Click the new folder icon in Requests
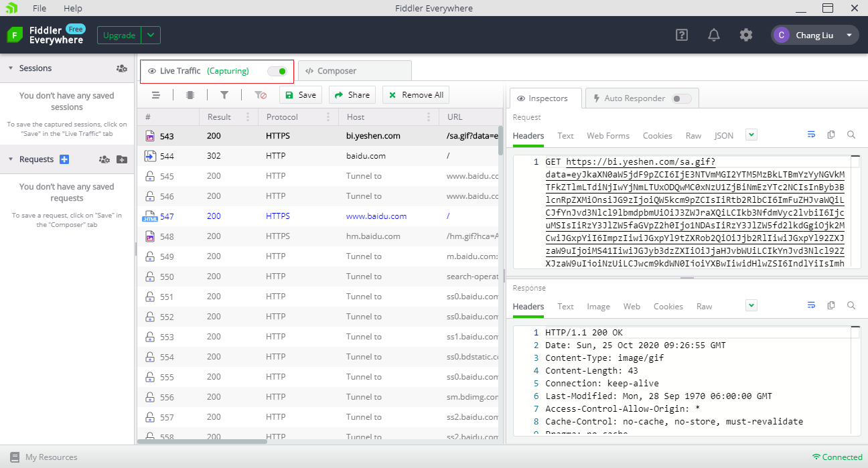 coord(121,159)
